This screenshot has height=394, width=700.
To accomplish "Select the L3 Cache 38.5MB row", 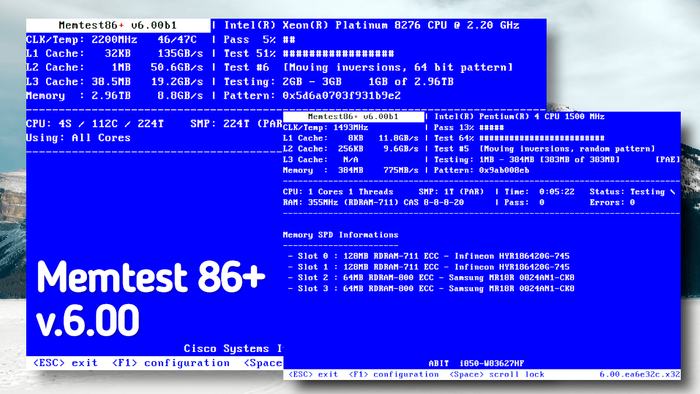I will click(115, 82).
